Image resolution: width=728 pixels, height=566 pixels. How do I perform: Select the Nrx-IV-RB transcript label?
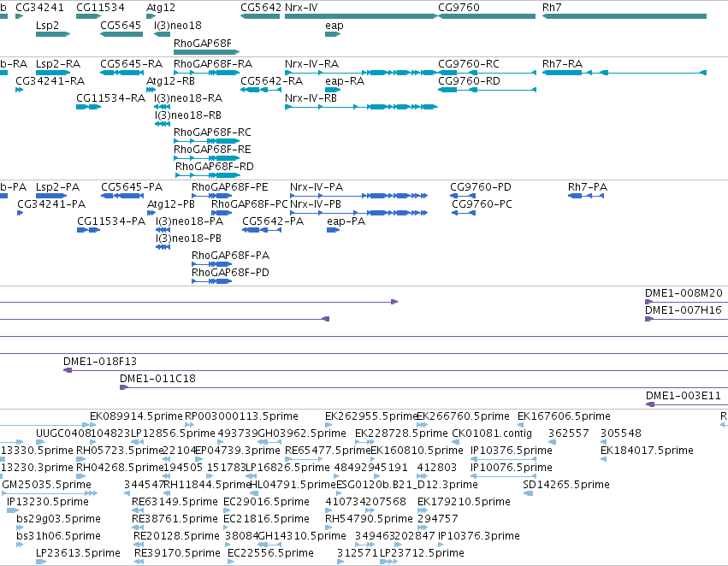pos(311,98)
